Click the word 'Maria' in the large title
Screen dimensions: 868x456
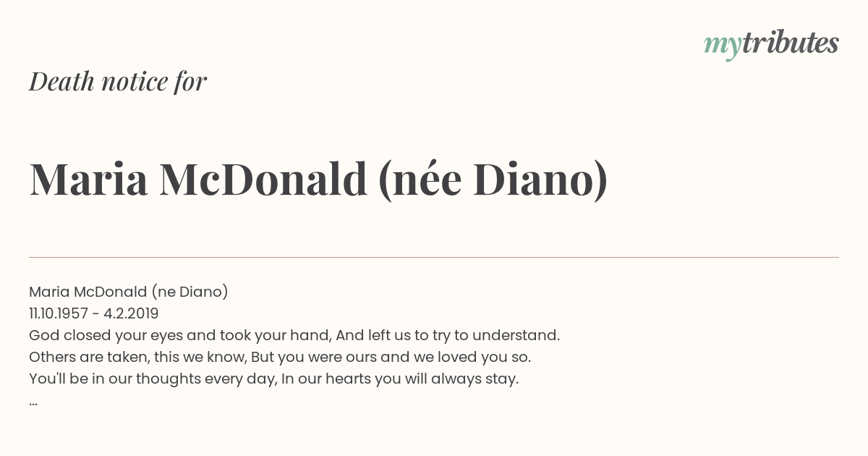pos(88,180)
